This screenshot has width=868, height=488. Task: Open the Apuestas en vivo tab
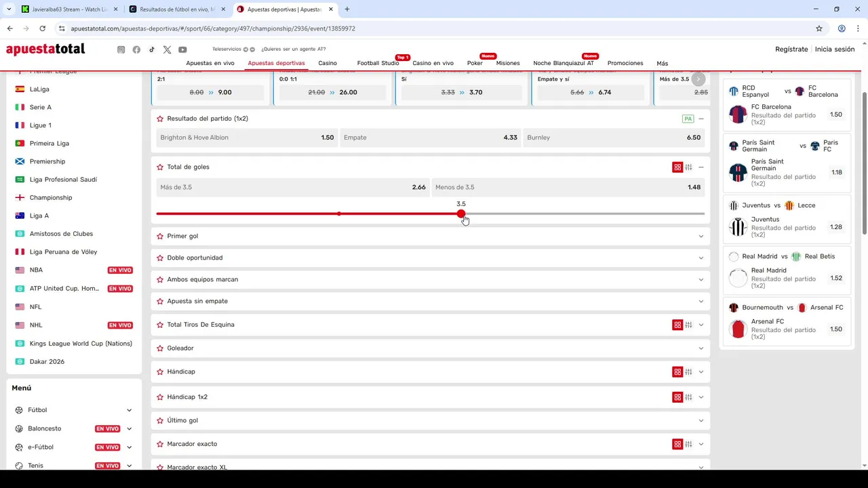pyautogui.click(x=210, y=63)
